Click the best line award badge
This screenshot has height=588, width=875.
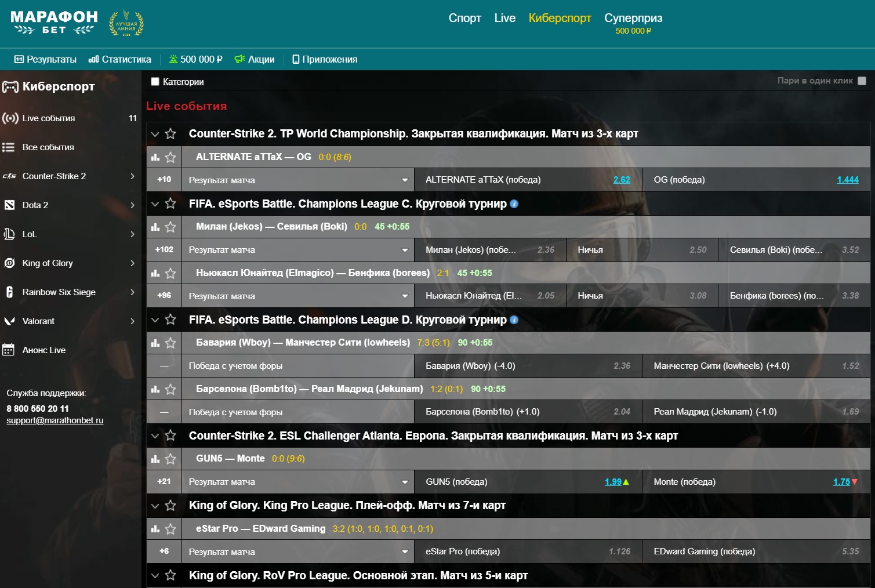[x=126, y=24]
